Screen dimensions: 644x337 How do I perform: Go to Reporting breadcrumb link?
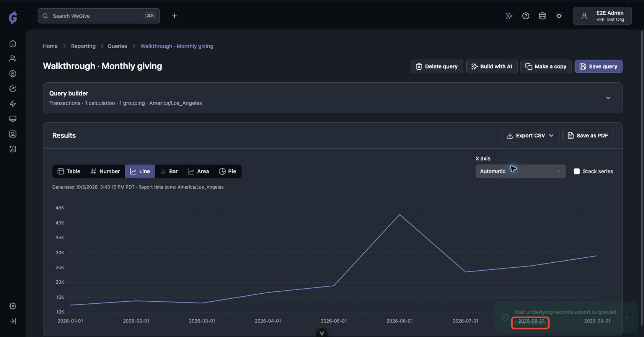click(x=83, y=46)
